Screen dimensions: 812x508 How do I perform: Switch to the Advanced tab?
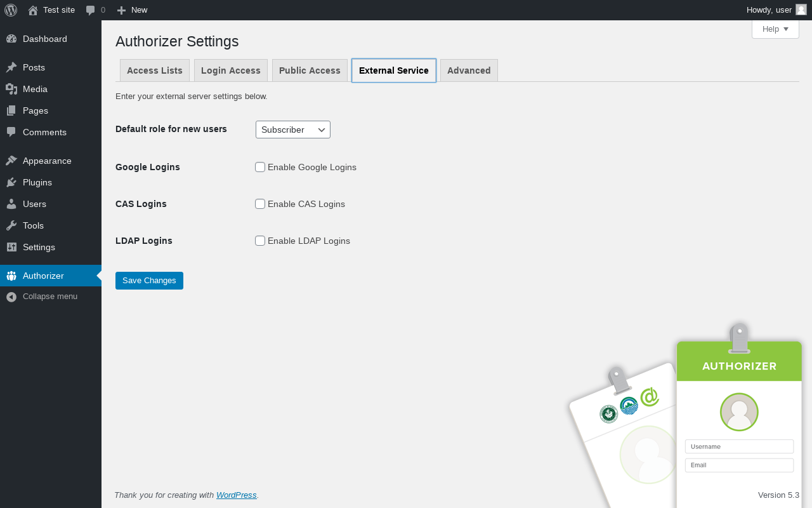[469, 70]
